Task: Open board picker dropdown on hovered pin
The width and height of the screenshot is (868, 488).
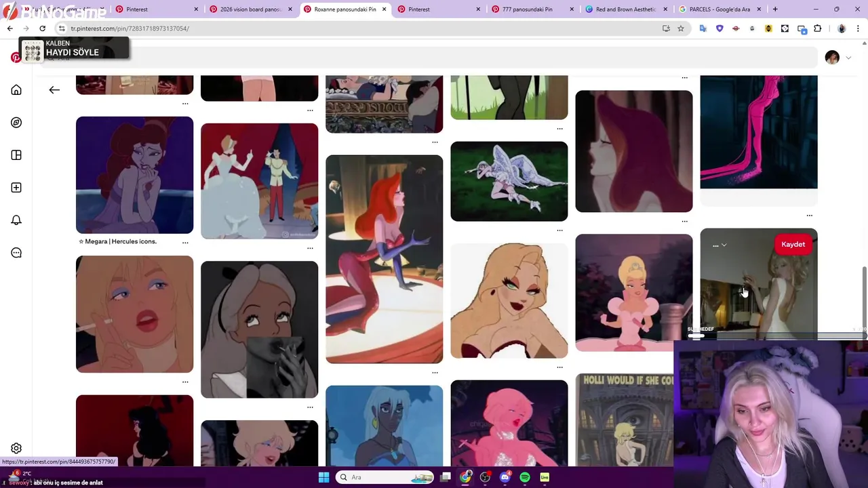Action: [719, 245]
